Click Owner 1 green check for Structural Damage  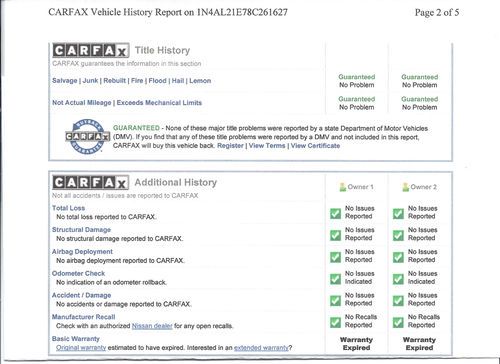coord(335,235)
